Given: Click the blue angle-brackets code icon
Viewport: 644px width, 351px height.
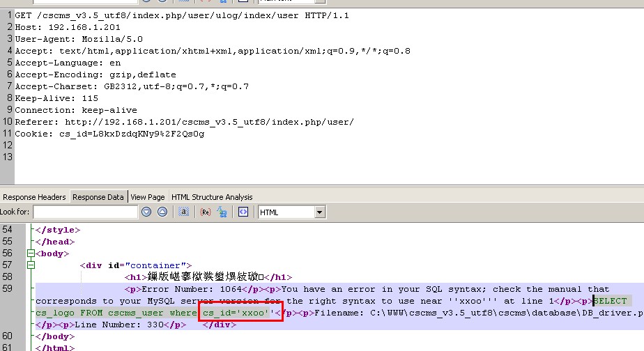Looking at the screenshot, I should 244,212.
